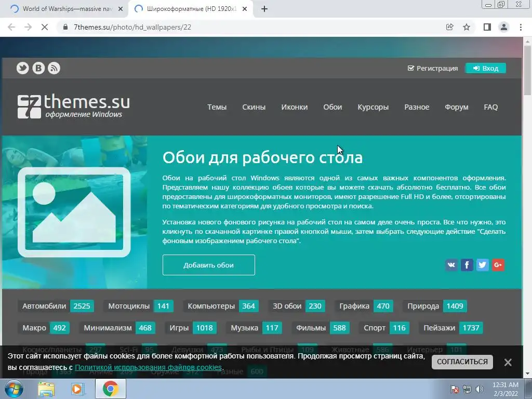The image size is (532, 399).
Task: Click the page vertical scrollbar thumb
Action: coord(528,71)
